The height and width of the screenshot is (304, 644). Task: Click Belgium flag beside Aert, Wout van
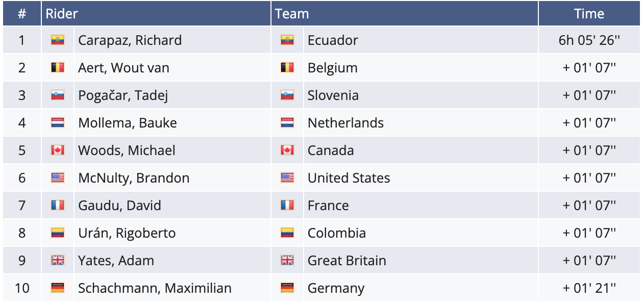tap(58, 68)
